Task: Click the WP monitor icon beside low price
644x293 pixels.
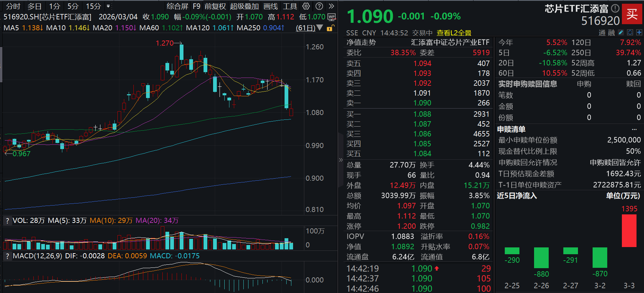Action: pyautogui.click(x=331, y=17)
